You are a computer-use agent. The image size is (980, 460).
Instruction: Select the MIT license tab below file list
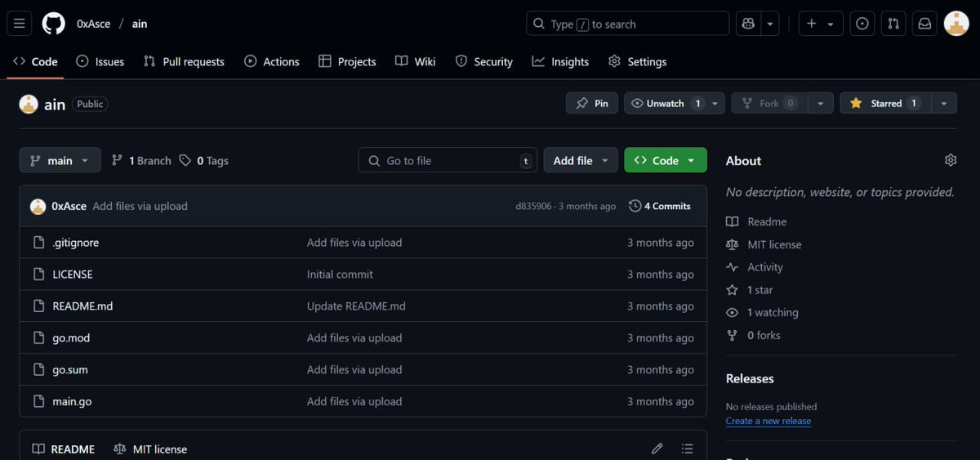click(x=150, y=449)
